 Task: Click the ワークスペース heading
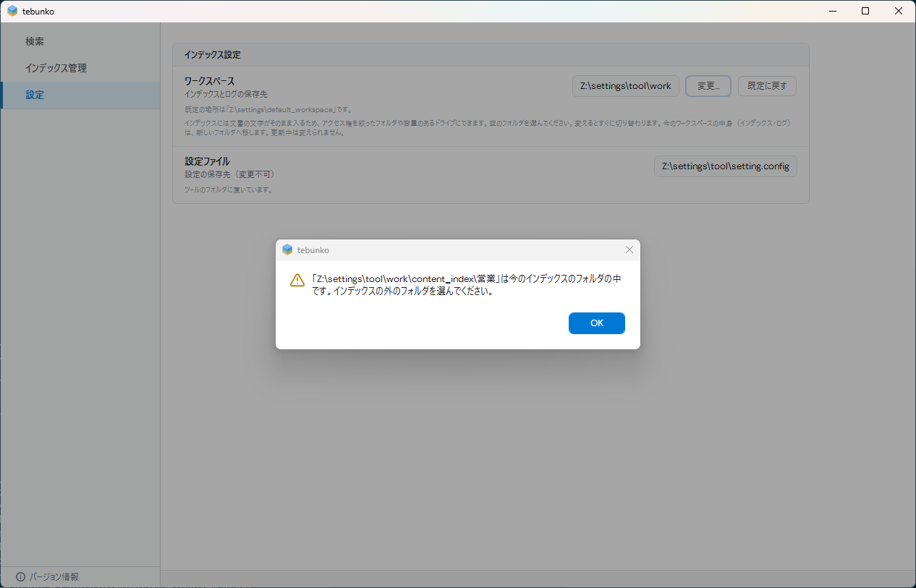[x=210, y=81]
